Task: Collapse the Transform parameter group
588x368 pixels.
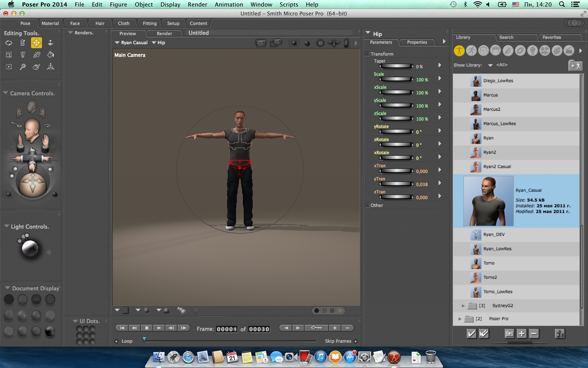Action: [367, 54]
